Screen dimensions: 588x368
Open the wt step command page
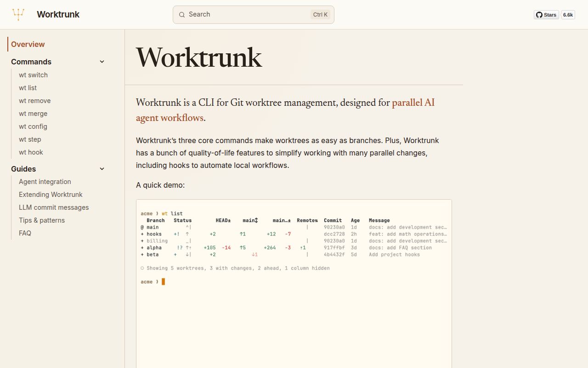coord(30,139)
